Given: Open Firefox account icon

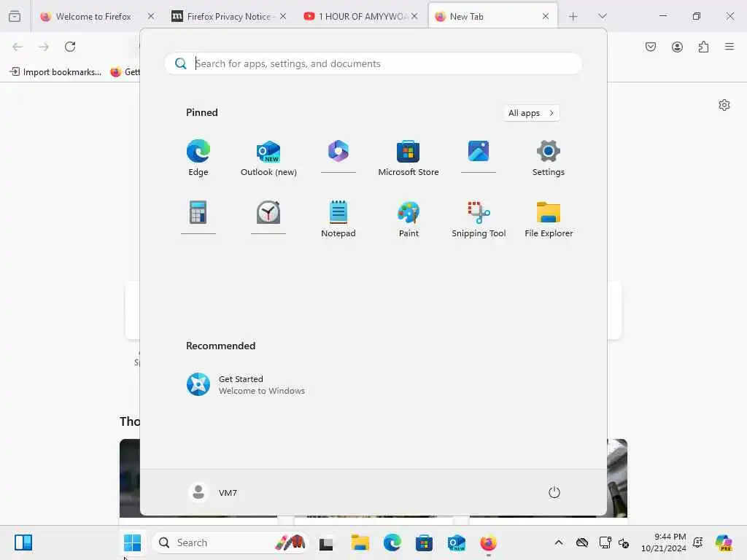Looking at the screenshot, I should [677, 47].
